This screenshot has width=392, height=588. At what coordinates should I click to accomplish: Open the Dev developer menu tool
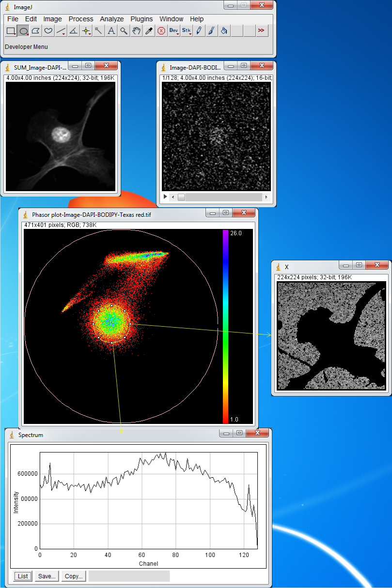[x=174, y=31]
